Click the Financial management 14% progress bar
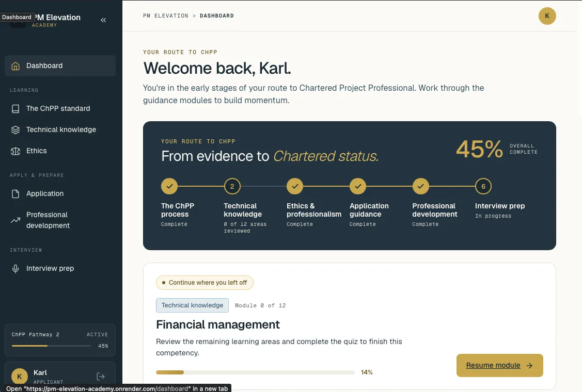This screenshot has height=392, width=582. [255, 372]
